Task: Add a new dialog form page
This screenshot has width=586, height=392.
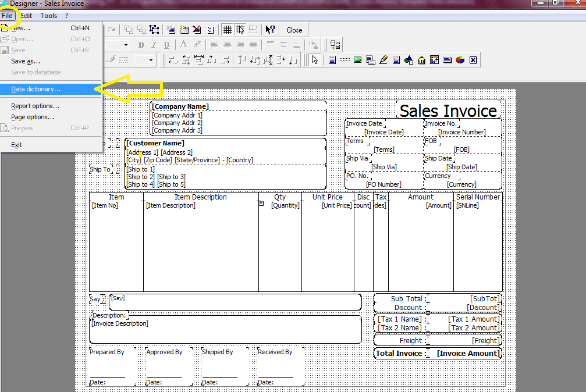Action: point(184,30)
